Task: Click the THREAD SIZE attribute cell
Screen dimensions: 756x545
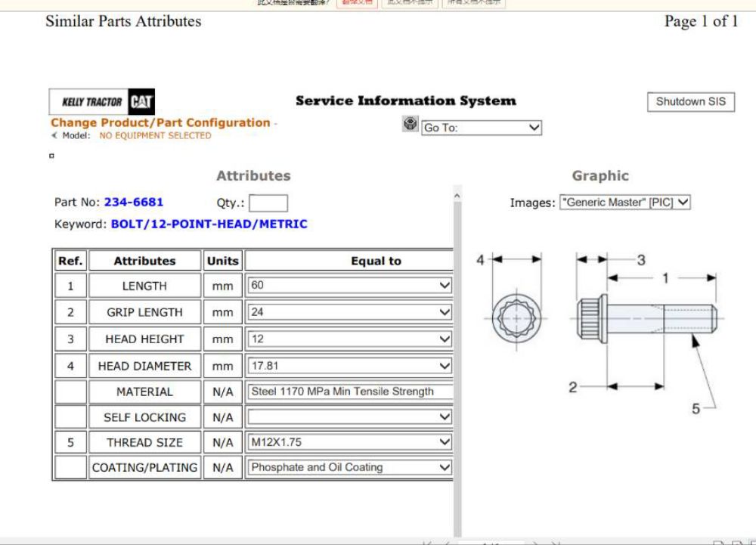Action: click(144, 442)
